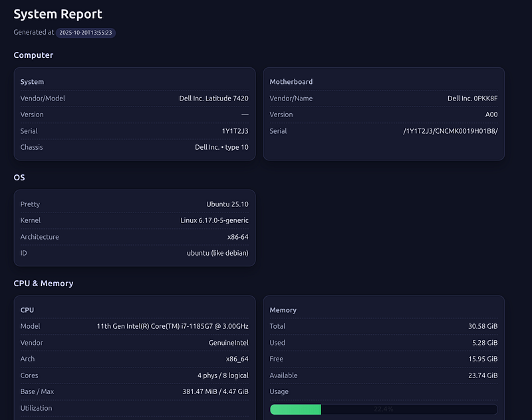Click the Available label in Memory card
This screenshot has height=420, width=532.
(x=283, y=375)
